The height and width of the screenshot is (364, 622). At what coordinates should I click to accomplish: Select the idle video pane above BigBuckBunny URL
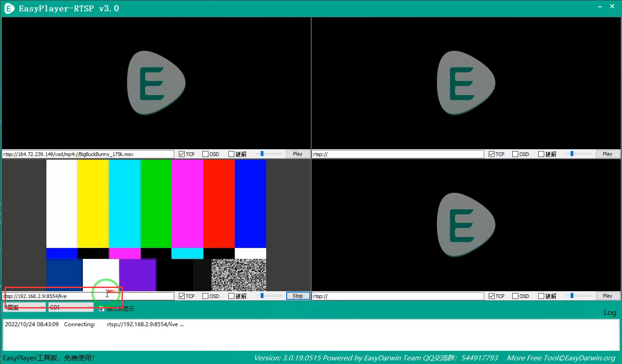pyautogui.click(x=156, y=83)
